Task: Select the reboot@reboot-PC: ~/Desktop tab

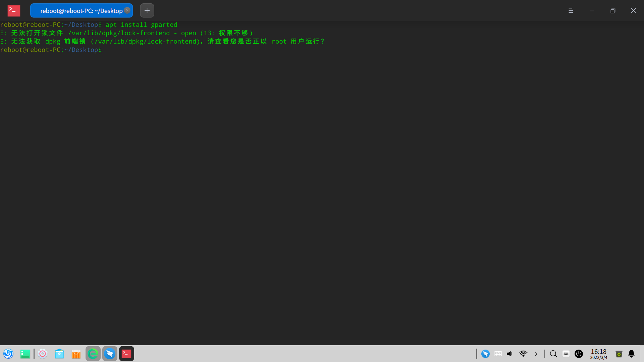Action: [x=81, y=11]
